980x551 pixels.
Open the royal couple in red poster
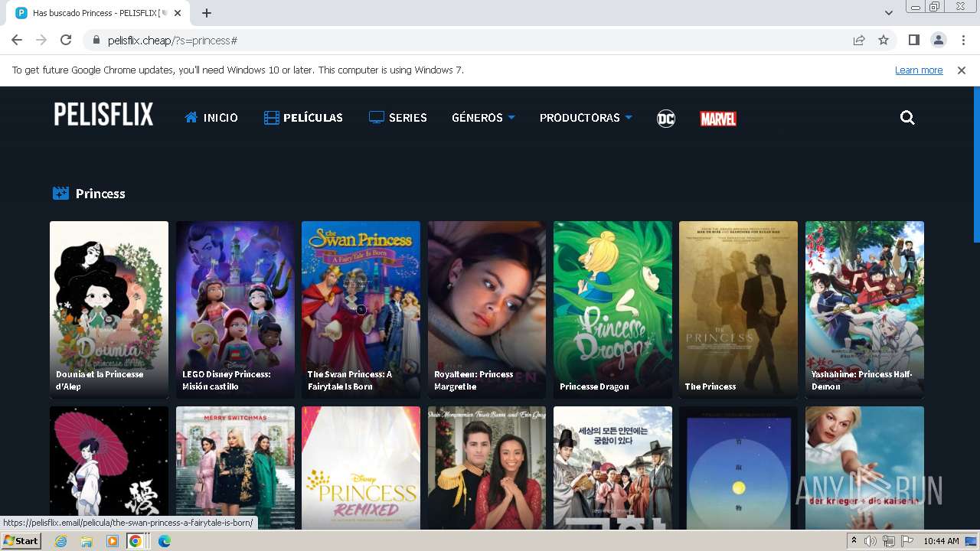(487, 468)
